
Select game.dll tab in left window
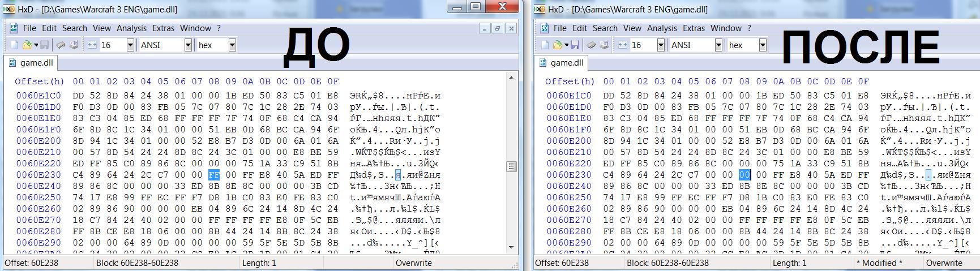pyautogui.click(x=31, y=63)
